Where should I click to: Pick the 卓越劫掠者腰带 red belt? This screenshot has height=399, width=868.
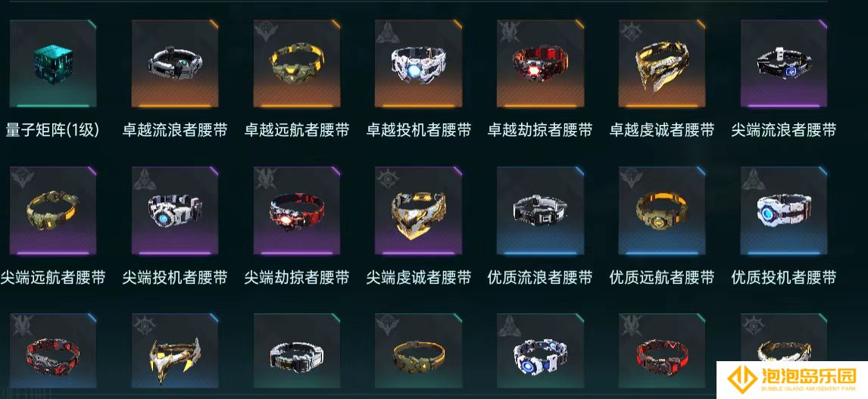pos(540,64)
